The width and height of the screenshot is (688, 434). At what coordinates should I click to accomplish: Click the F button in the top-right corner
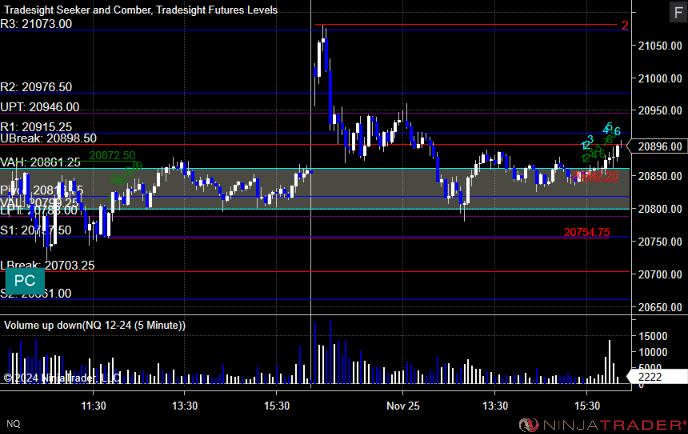coord(677,12)
